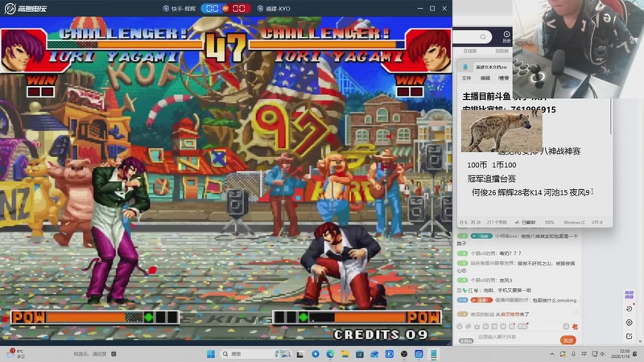Click the scroll-down arrow at chat panel bottom-right
The height and width of the screenshot is (362, 644).
tap(640, 341)
